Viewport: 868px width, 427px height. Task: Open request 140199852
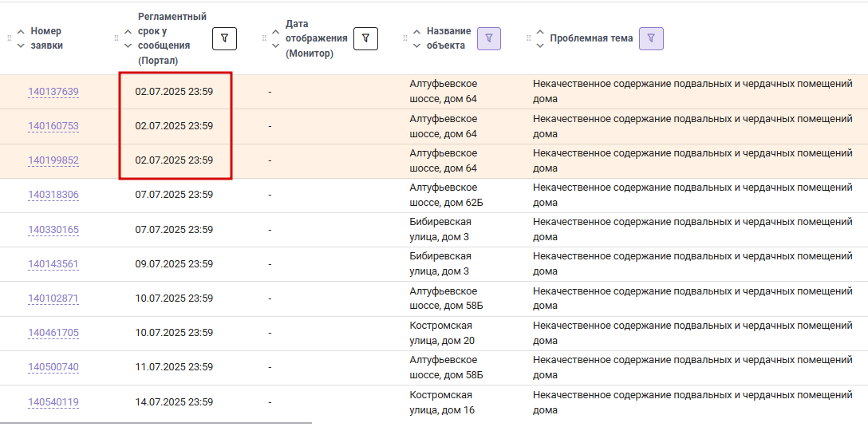point(53,160)
